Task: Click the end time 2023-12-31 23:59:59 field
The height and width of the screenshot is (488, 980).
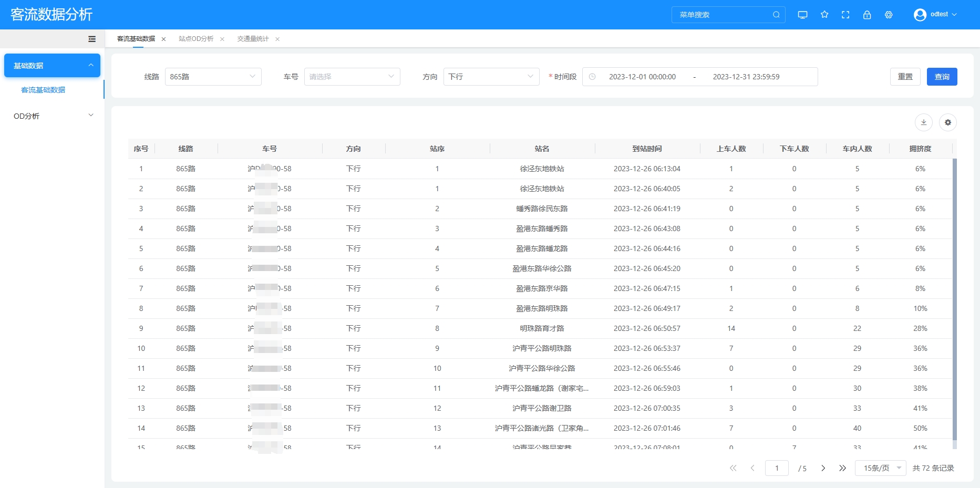Action: tap(746, 77)
